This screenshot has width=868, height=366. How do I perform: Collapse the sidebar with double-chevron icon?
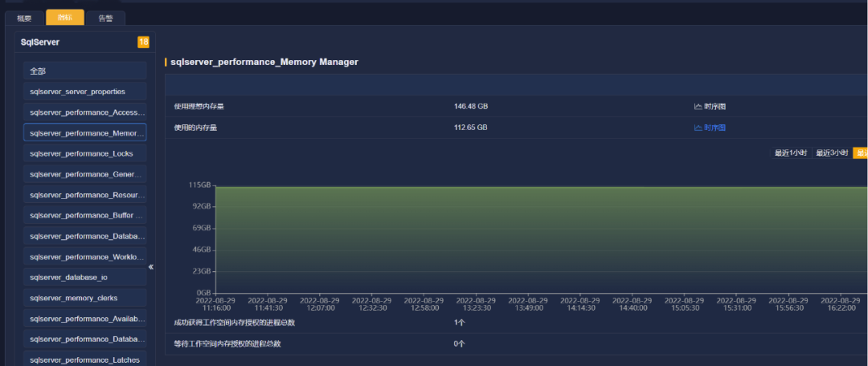pos(150,267)
